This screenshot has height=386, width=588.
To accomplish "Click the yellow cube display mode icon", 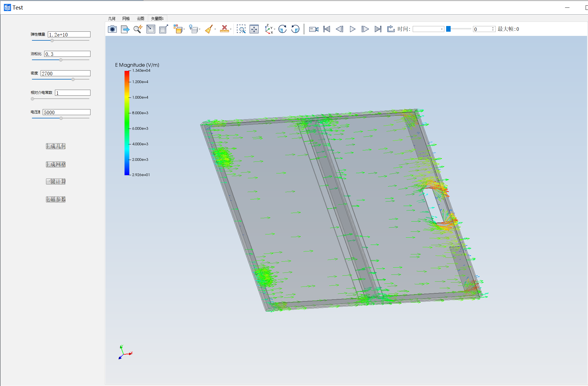I will point(178,29).
